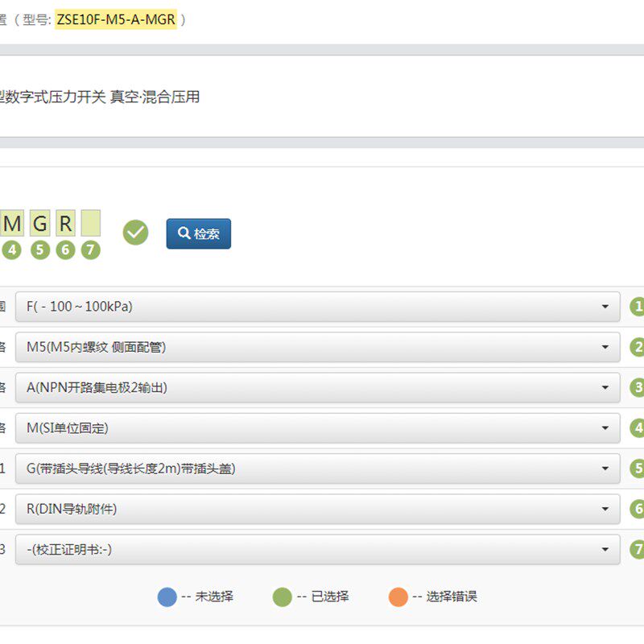Click green circle 5 beside lead wire row
Viewport: 644px width, 644px height.
coord(637,469)
